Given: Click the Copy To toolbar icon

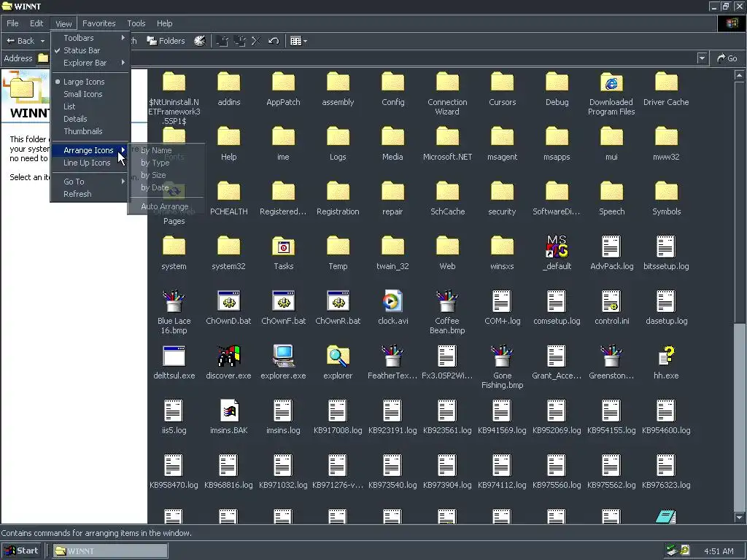Looking at the screenshot, I should coord(239,41).
